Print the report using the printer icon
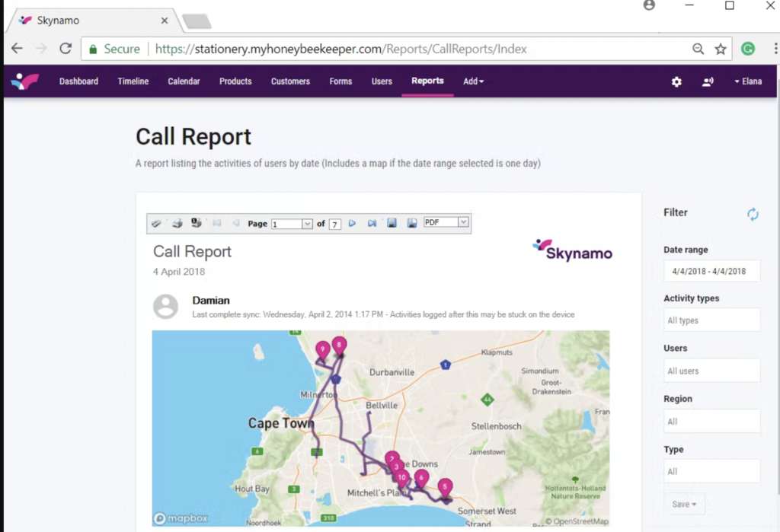Screen dimensions: 780x532 (x=177, y=223)
